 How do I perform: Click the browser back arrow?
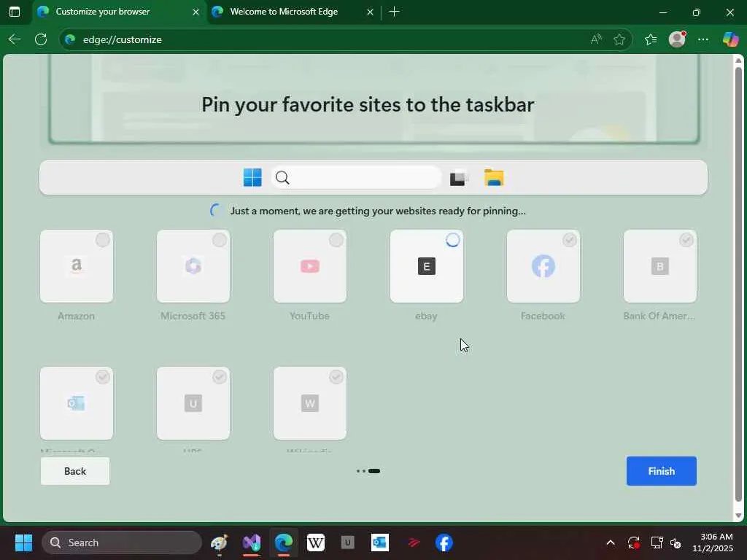pos(15,39)
